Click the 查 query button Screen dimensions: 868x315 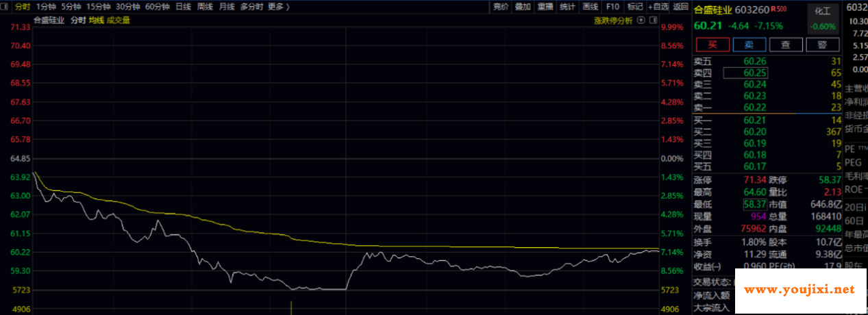[x=786, y=45]
